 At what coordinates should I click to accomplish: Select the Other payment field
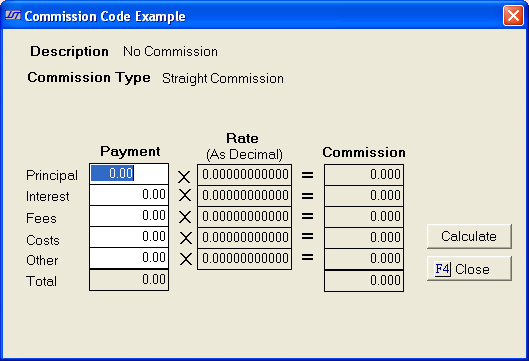[x=129, y=258]
